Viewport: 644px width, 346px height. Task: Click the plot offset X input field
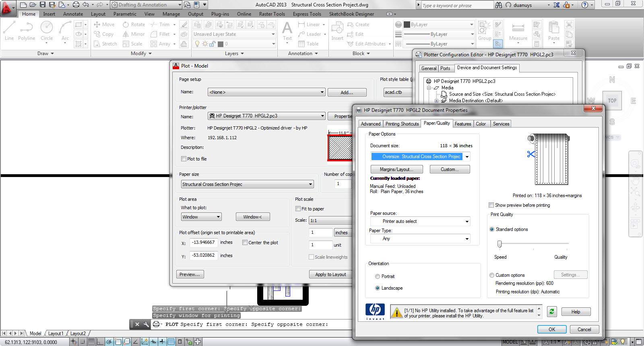coord(204,243)
